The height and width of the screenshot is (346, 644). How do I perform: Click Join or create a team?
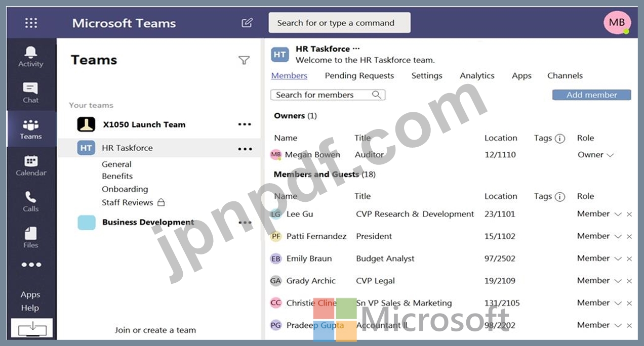[155, 330]
